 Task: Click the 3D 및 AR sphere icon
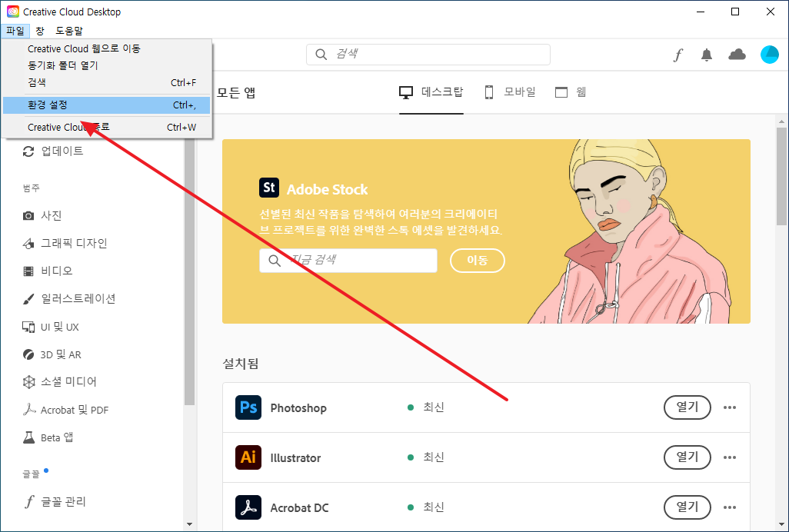[x=28, y=354]
